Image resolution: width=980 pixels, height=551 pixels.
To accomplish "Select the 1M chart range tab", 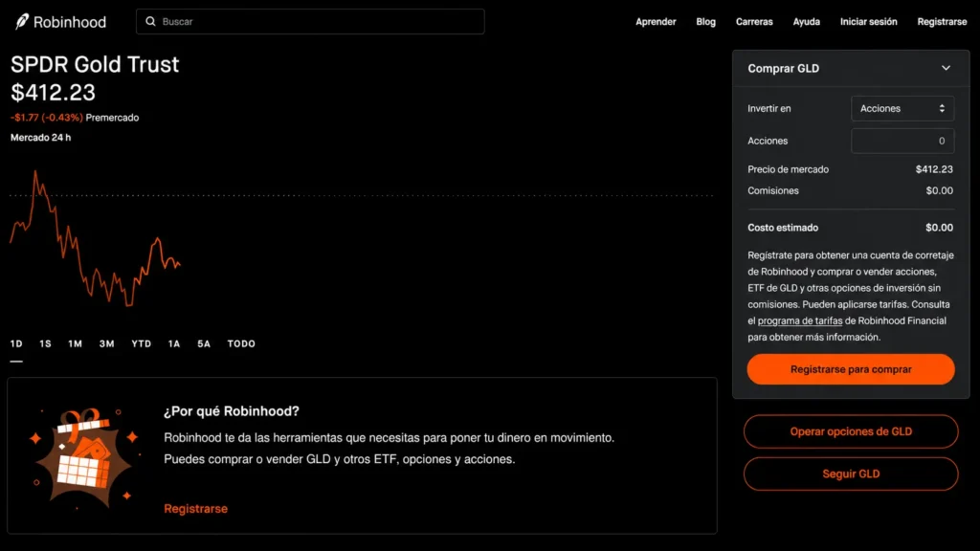I will point(75,344).
